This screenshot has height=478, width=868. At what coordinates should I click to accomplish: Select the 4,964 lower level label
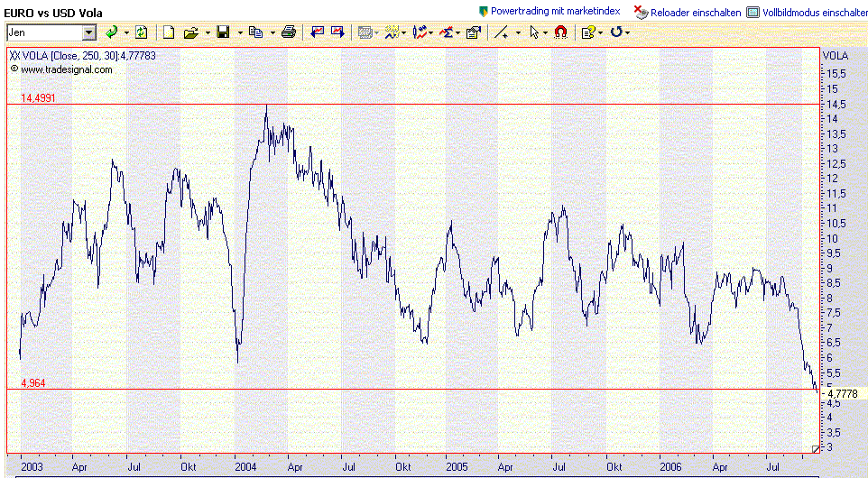[33, 382]
